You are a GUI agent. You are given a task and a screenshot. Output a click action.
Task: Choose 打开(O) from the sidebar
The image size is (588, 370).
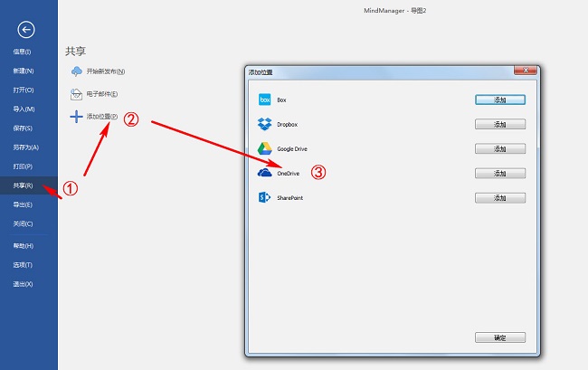pyautogui.click(x=24, y=90)
